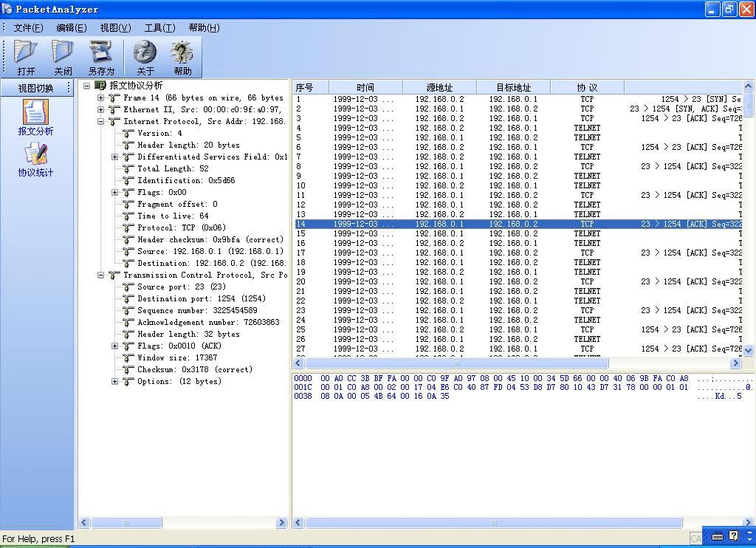Click packet list vertical scrollbar down arrow
756x548 pixels.
(x=747, y=350)
